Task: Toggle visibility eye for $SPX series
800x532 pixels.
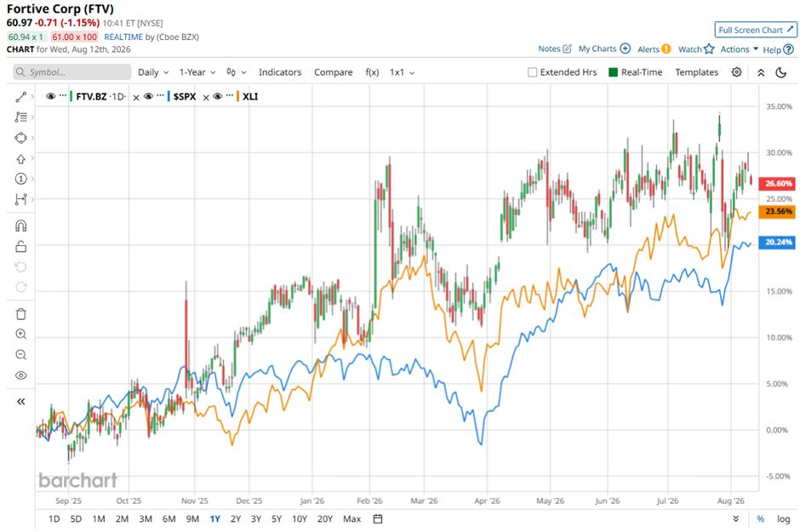Action: pos(148,96)
